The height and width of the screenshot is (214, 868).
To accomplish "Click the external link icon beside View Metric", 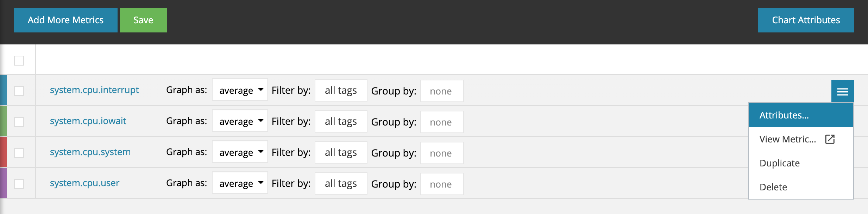I will (x=830, y=139).
